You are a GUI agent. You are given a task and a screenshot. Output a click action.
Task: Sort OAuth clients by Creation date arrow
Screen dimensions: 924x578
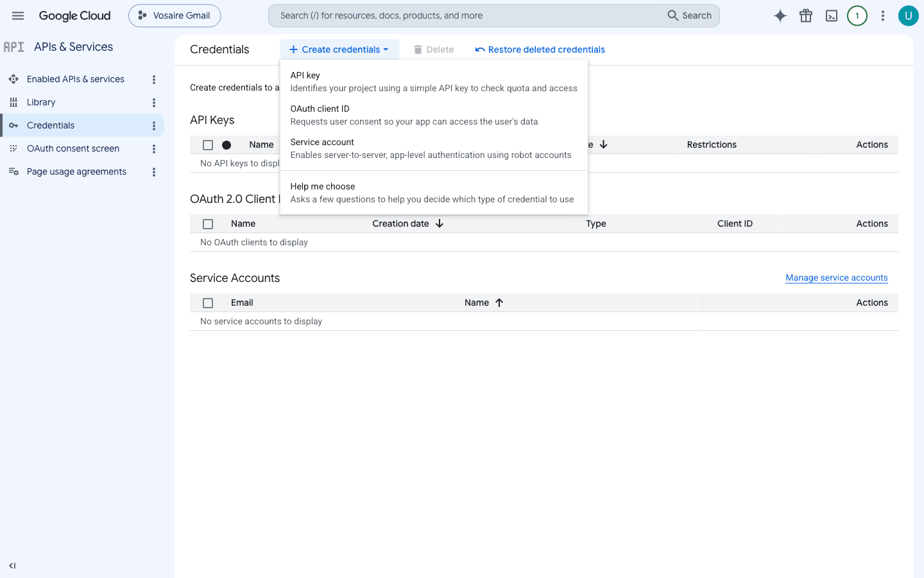pos(440,223)
